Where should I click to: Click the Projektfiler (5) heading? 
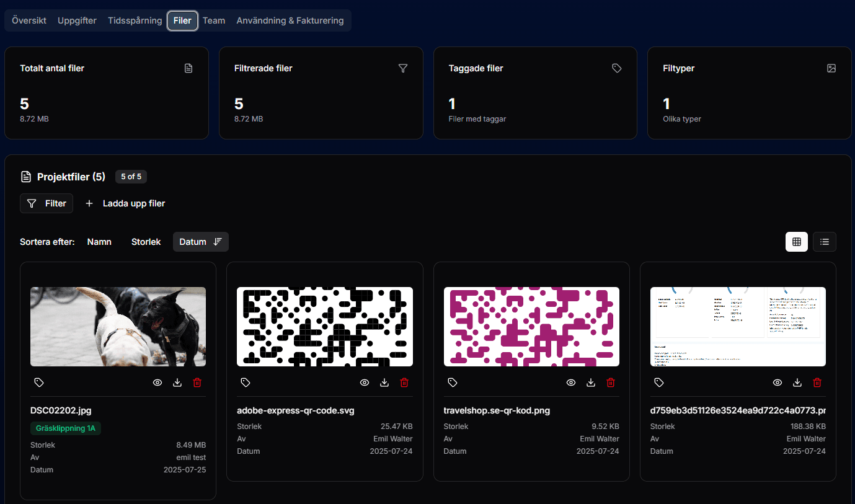[x=71, y=177]
